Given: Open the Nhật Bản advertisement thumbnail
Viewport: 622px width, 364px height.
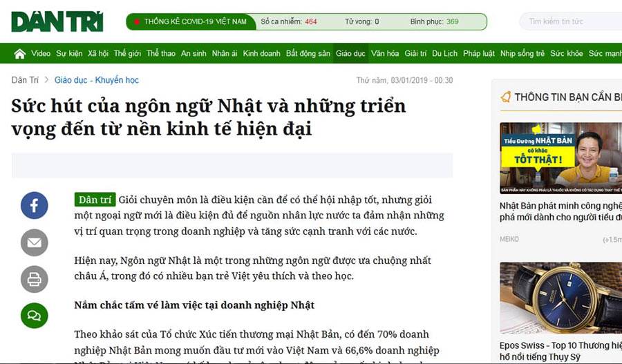Looking at the screenshot, I should 560,158.
